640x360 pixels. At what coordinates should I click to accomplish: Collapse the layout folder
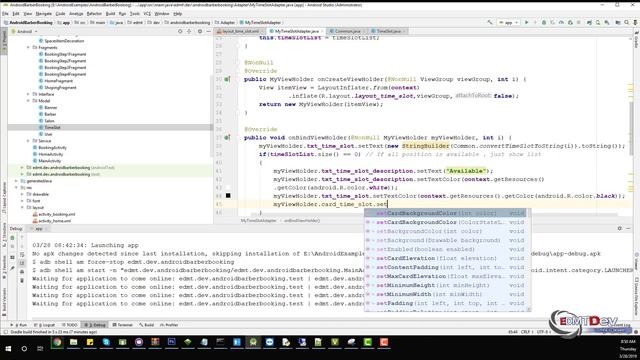22,207
